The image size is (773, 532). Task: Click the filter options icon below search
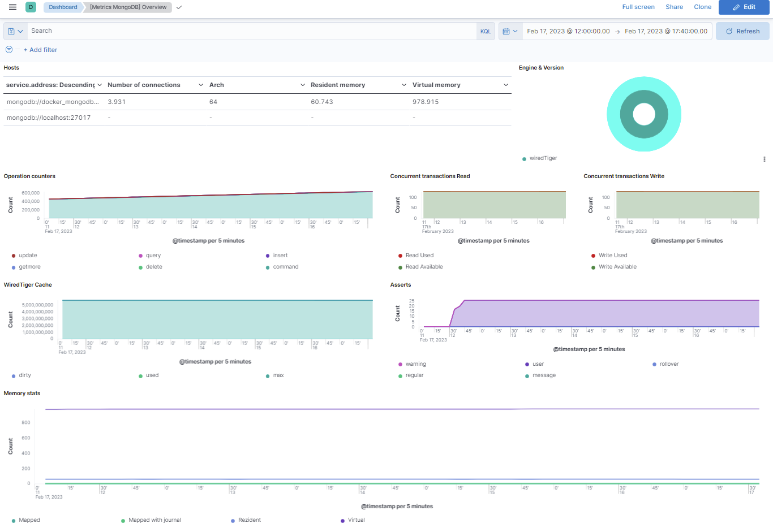(8, 50)
